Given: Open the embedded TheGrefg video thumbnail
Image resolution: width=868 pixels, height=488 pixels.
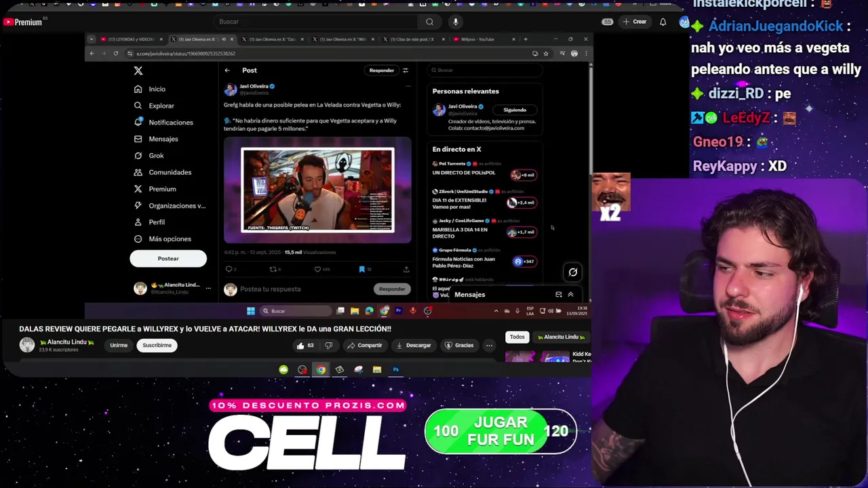Looking at the screenshot, I should click(317, 190).
